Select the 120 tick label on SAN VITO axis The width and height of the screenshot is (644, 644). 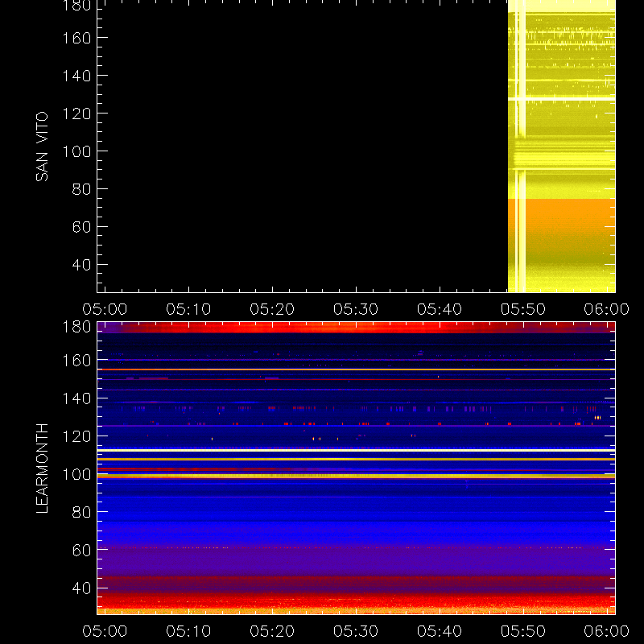point(76,114)
